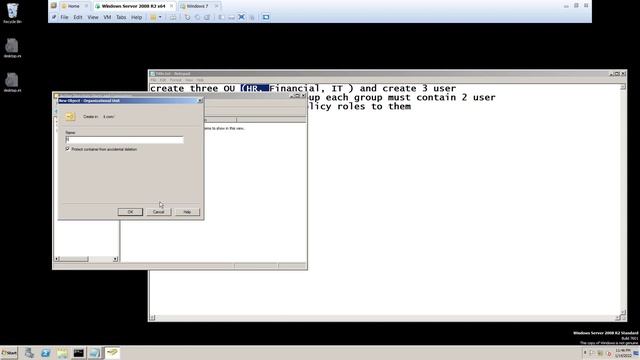Open the Command Prompt taskbar icon
The image size is (640, 360).
click(78, 353)
